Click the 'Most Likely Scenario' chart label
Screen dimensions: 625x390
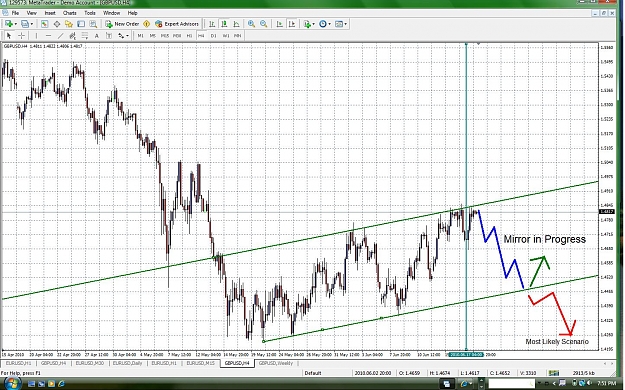[557, 342]
